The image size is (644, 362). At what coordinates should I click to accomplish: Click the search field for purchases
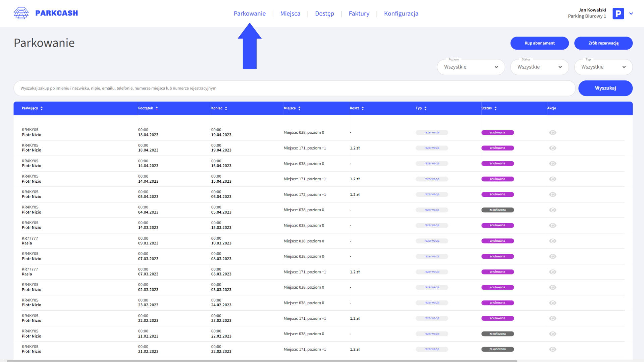tap(294, 88)
